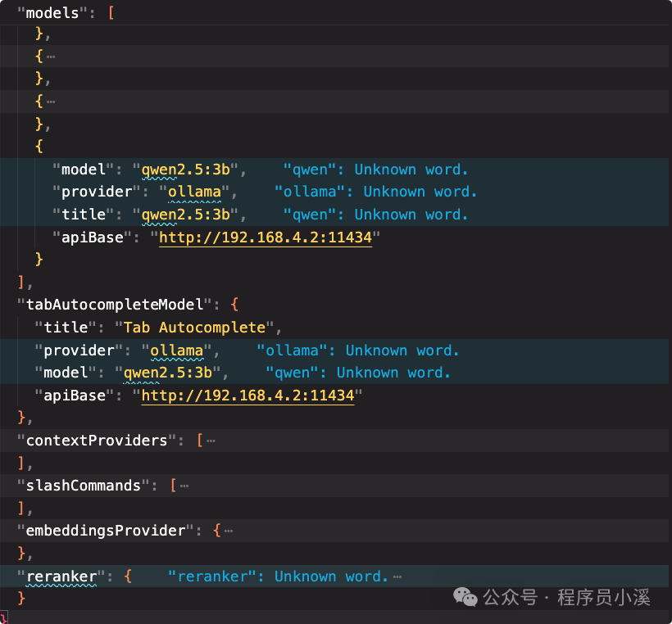Click the models property key
The image size is (672, 624).
(x=49, y=12)
